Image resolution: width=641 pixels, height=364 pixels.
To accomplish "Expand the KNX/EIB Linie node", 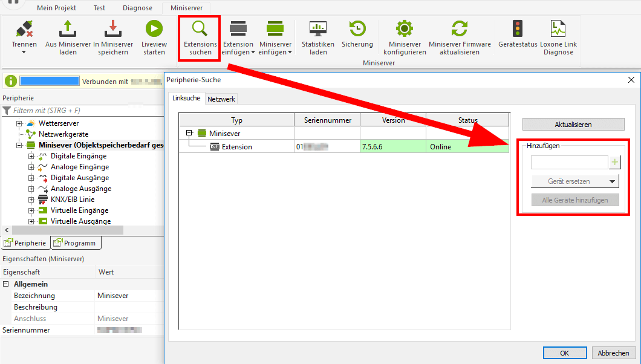I will pos(31,200).
